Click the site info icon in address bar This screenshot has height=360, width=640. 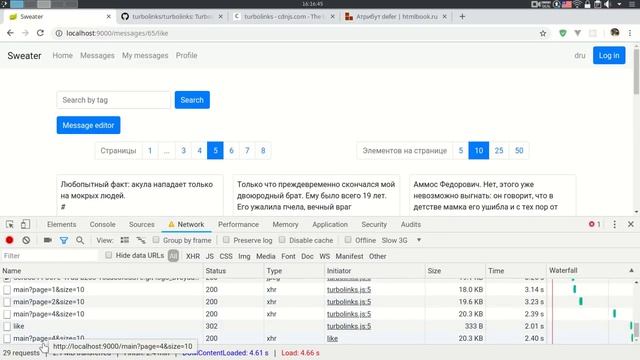pos(59,33)
